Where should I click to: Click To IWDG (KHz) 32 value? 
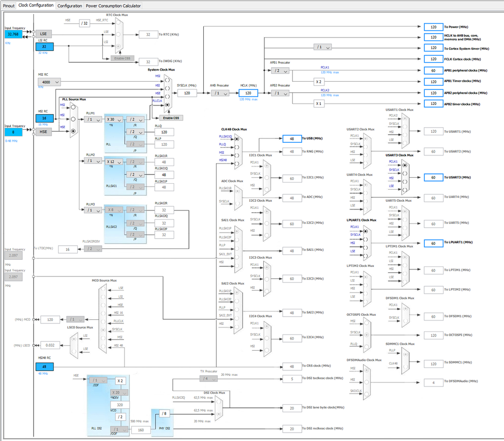pos(148,62)
